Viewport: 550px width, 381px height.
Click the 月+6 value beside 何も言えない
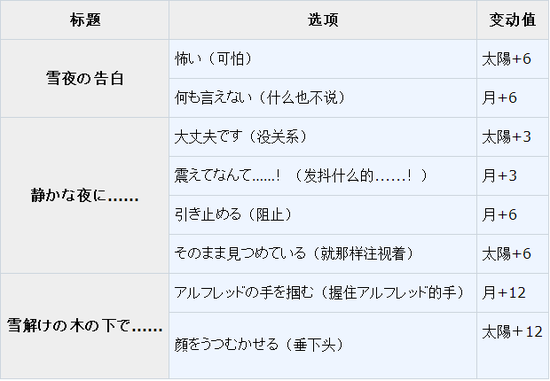499,98
